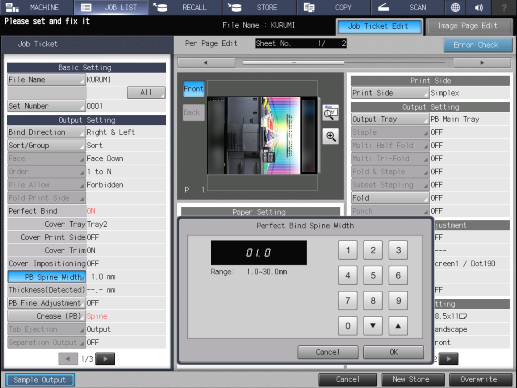Go to the previous sheet arrow
Screen dimensions: 517x388
click(x=206, y=62)
